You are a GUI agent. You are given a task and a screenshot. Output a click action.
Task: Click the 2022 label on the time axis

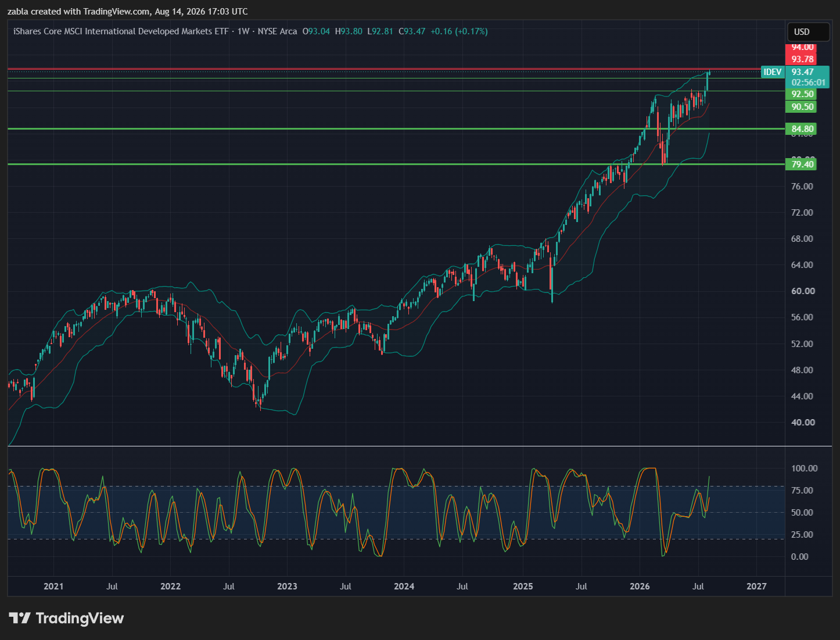pyautogui.click(x=170, y=587)
